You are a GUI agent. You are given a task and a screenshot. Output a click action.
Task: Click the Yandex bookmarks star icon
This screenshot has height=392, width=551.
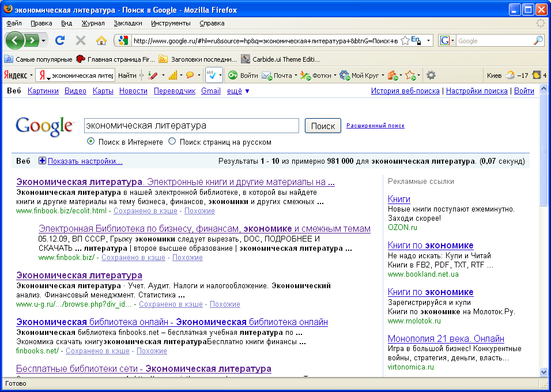pyautogui.click(x=410, y=76)
